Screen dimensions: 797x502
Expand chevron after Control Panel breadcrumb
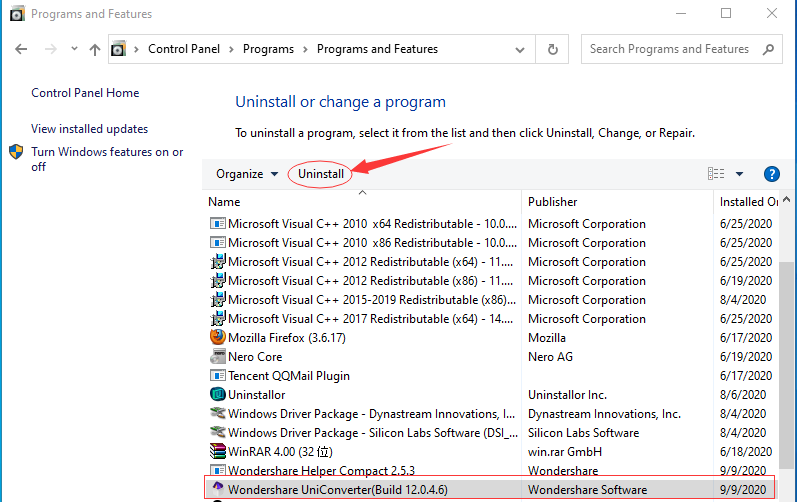(x=231, y=49)
